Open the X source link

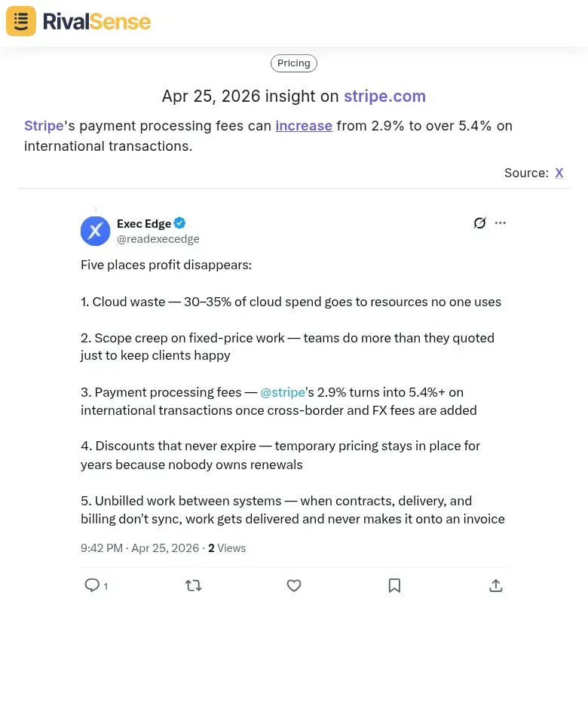[x=559, y=173]
